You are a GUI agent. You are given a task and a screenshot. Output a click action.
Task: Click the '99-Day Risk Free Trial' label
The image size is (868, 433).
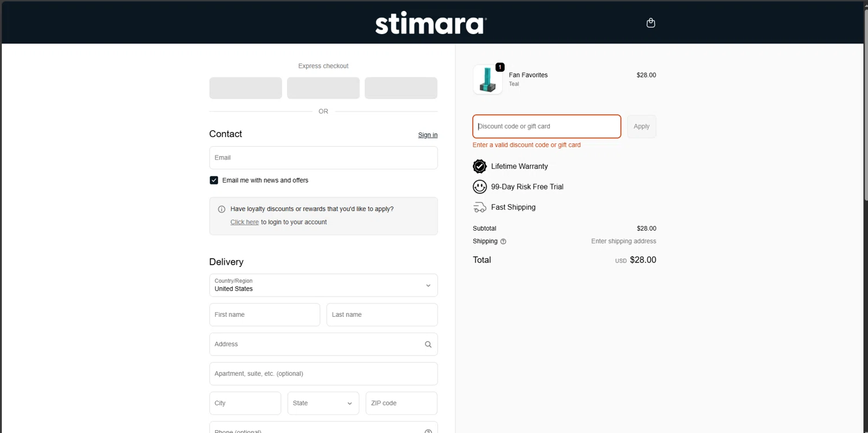tap(527, 187)
